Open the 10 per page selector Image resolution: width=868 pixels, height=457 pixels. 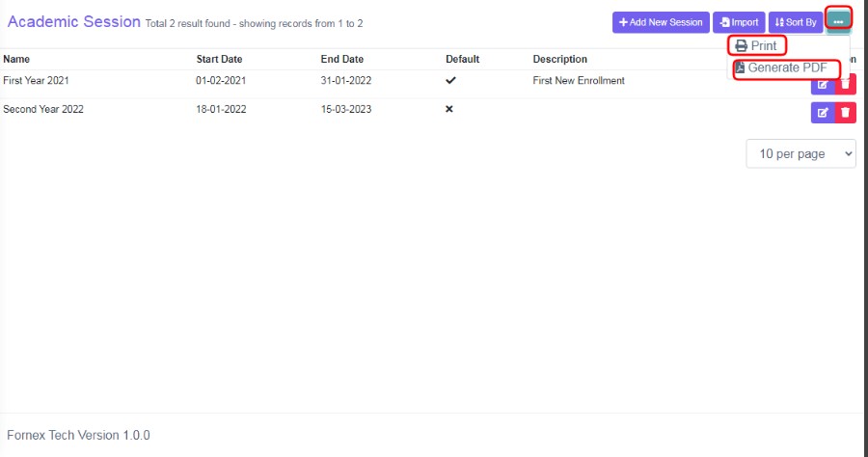[x=800, y=153]
